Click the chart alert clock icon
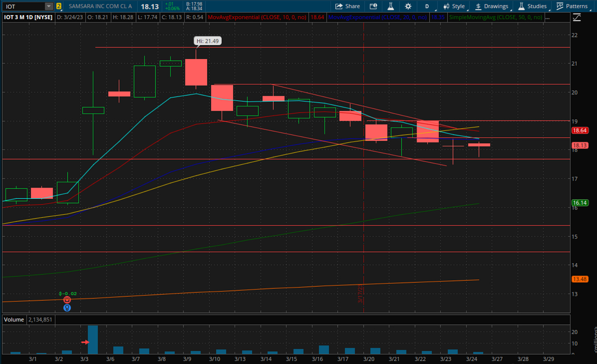This screenshot has width=597, height=364. [x=373, y=6]
